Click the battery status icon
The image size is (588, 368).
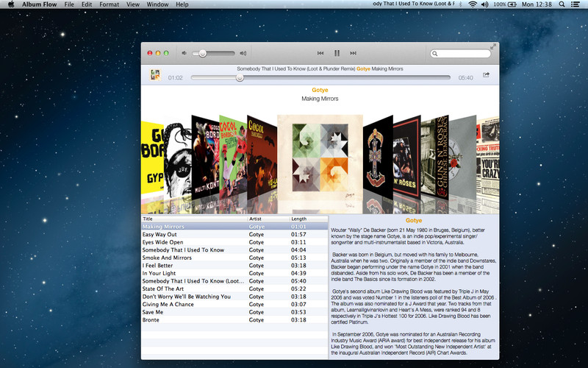512,4
